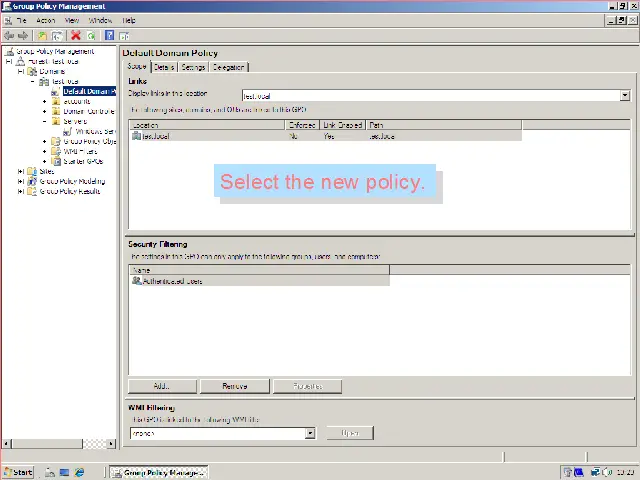Switch to the Details tab
The image size is (640, 480).
pyautogui.click(x=164, y=67)
